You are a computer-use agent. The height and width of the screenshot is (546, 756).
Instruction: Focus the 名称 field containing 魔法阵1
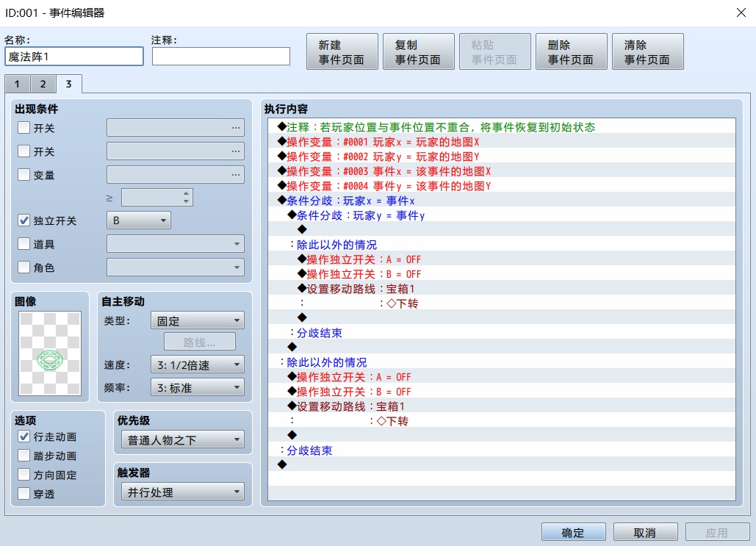74,57
